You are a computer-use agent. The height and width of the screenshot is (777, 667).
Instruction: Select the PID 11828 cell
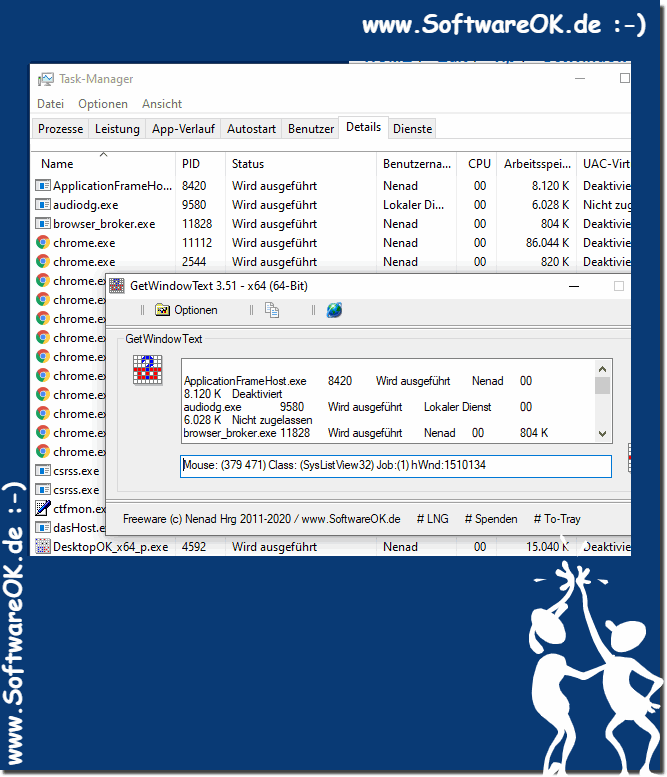click(197, 224)
